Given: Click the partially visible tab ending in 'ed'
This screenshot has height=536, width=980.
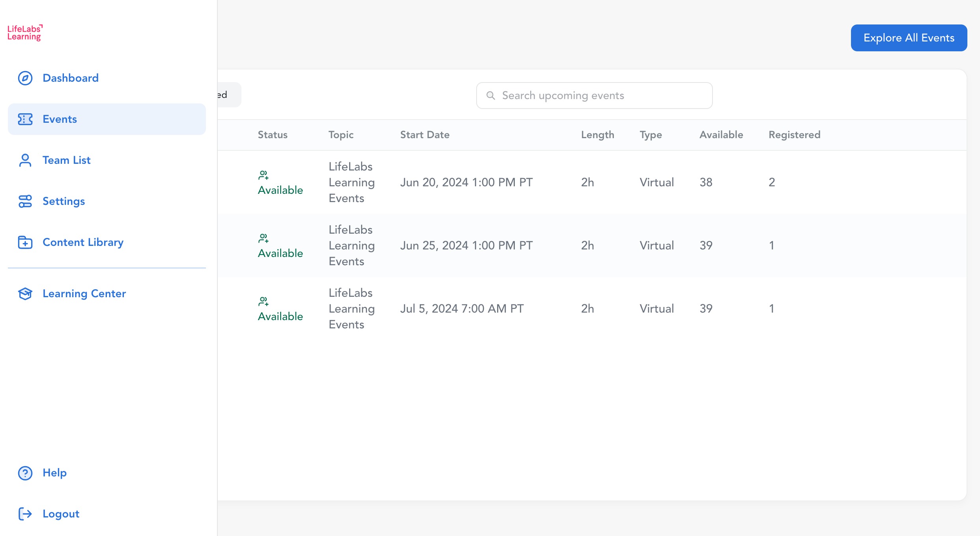Looking at the screenshot, I should click(x=229, y=95).
